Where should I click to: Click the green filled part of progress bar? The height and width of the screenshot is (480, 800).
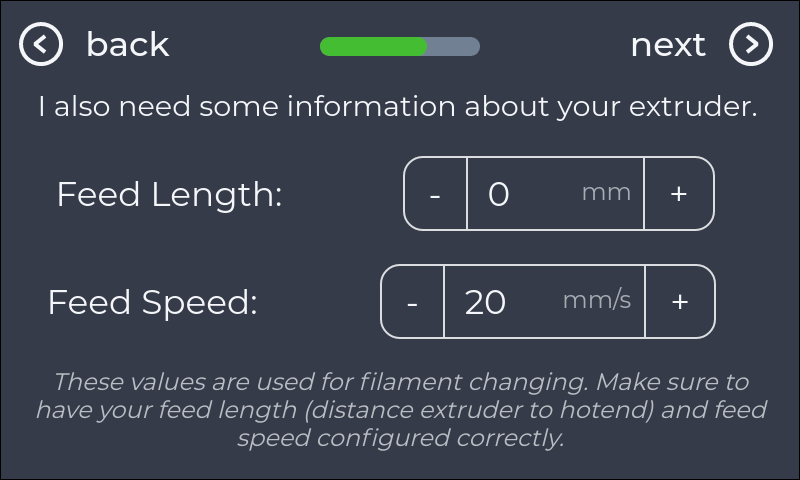(373, 46)
